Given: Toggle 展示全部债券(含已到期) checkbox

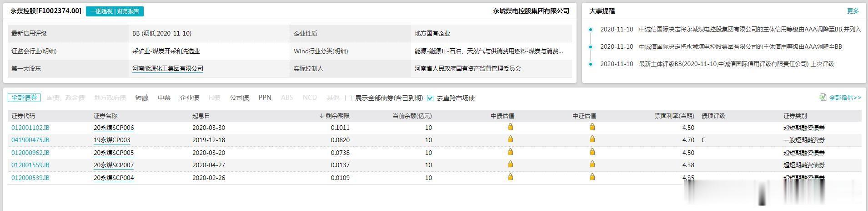Looking at the screenshot, I should tap(348, 98).
